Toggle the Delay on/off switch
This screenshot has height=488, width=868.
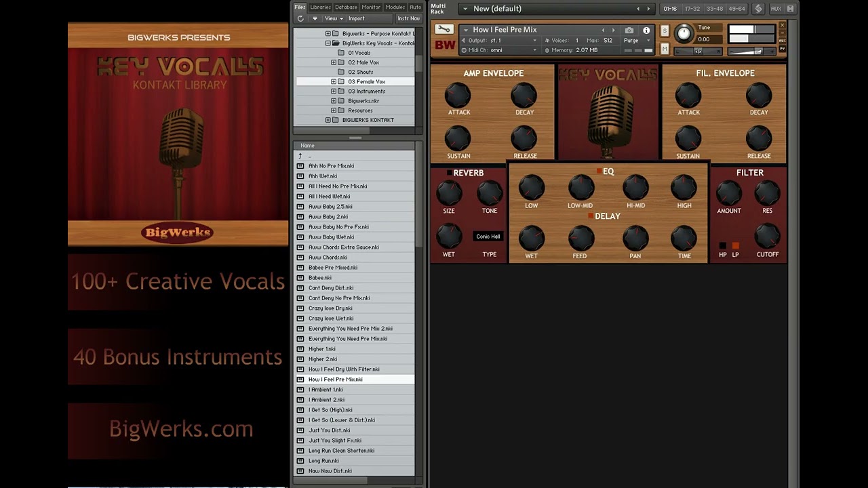(591, 216)
